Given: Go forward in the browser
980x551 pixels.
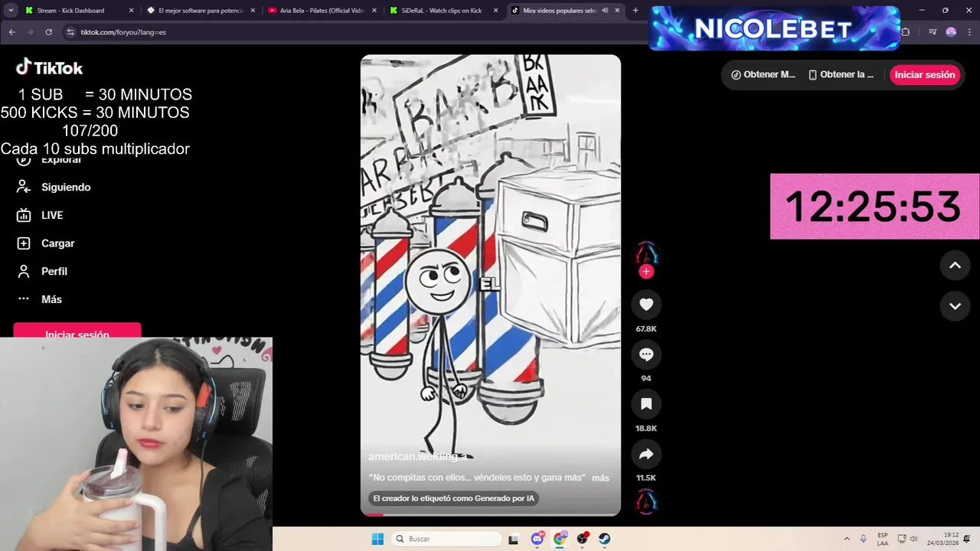Looking at the screenshot, I should [30, 32].
